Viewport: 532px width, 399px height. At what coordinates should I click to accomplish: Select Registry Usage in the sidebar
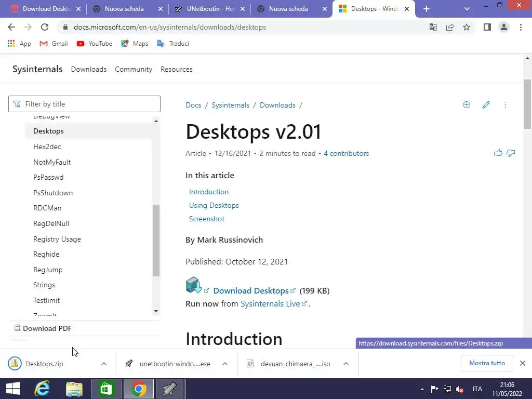[57, 239]
